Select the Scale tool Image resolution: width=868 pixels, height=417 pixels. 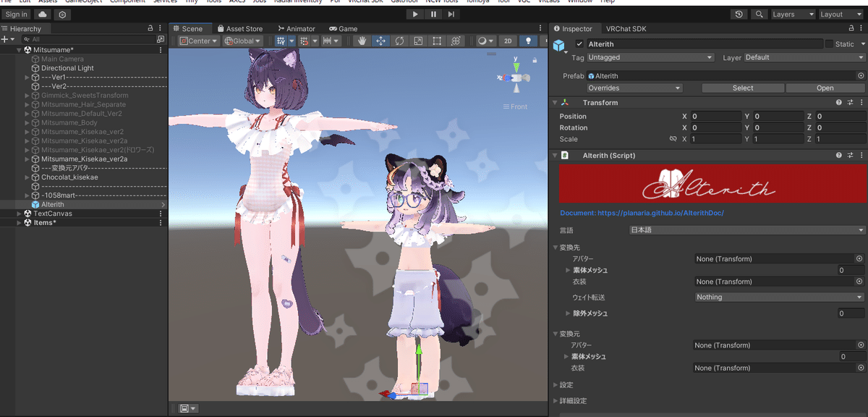click(x=418, y=41)
